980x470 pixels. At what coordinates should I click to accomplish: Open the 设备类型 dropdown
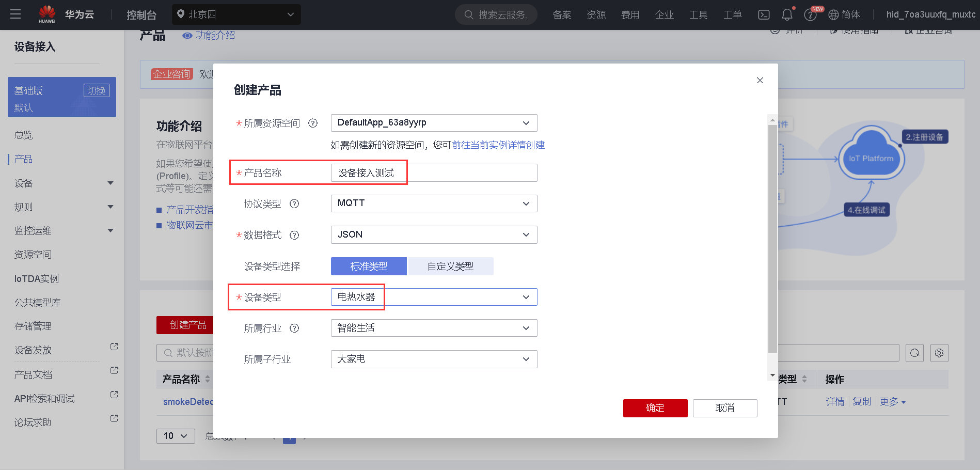coord(434,297)
